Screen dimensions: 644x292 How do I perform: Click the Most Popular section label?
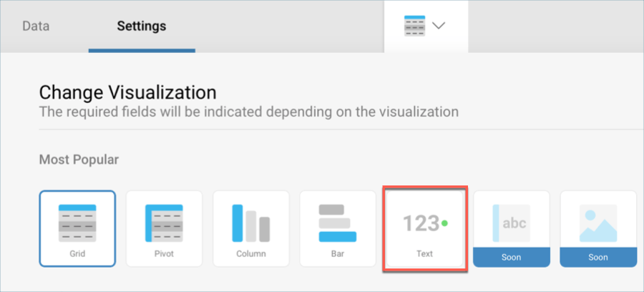coord(79,160)
